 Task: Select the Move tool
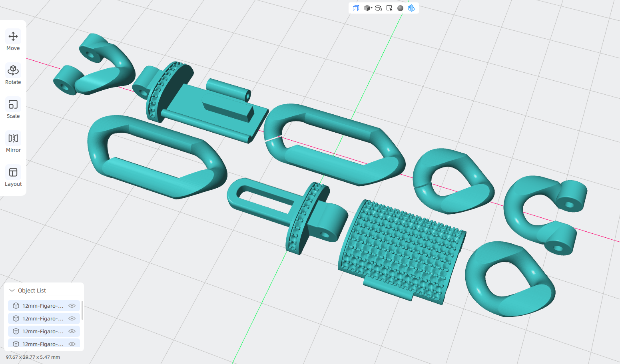(13, 41)
